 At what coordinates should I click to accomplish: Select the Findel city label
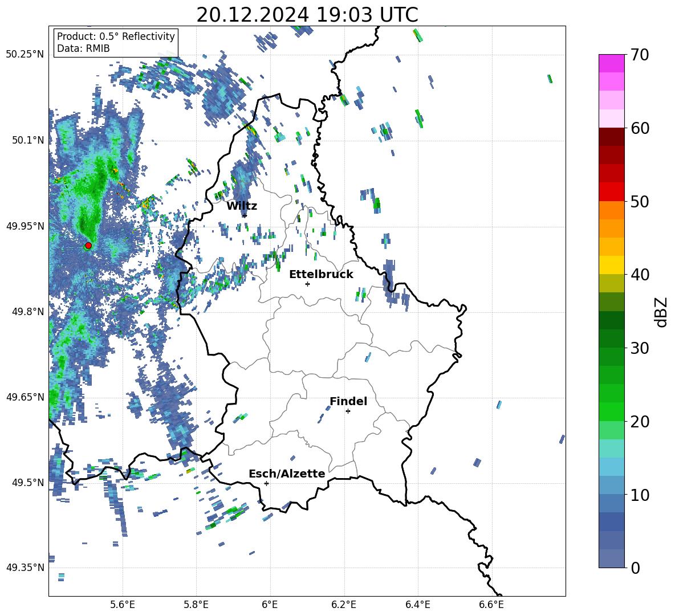(x=348, y=401)
